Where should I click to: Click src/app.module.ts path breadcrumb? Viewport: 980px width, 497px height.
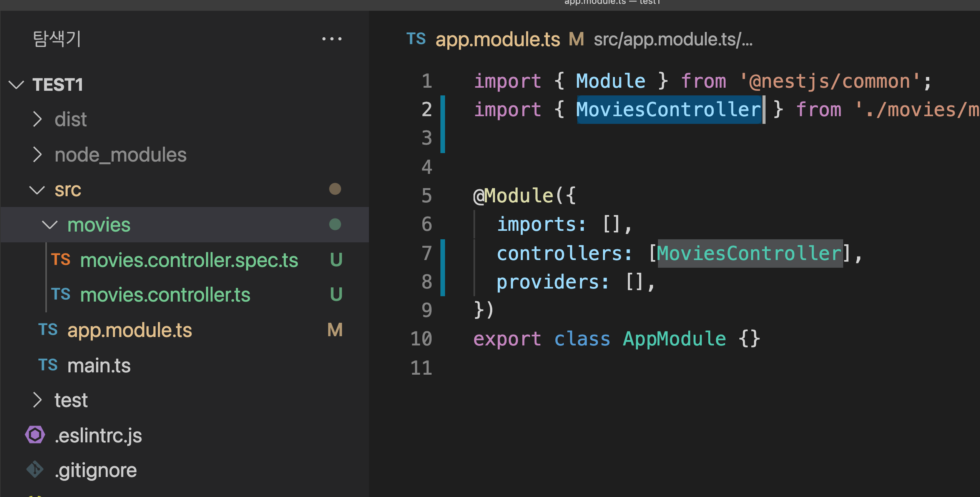point(673,39)
